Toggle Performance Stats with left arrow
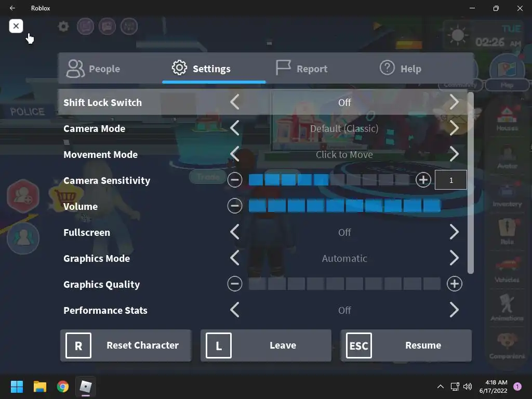 [x=235, y=310]
